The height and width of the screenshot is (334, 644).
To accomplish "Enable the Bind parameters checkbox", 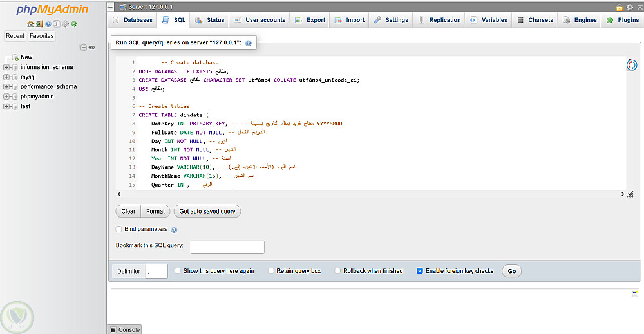I will (118, 229).
